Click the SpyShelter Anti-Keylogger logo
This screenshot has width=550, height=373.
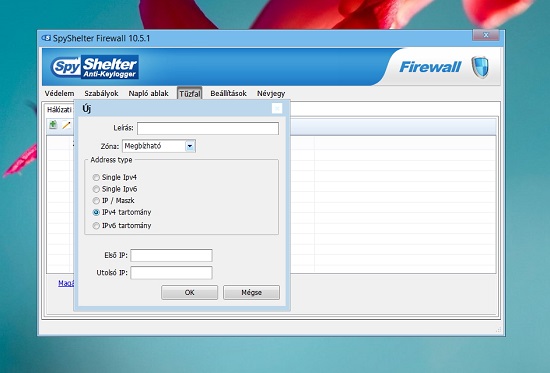tap(95, 67)
